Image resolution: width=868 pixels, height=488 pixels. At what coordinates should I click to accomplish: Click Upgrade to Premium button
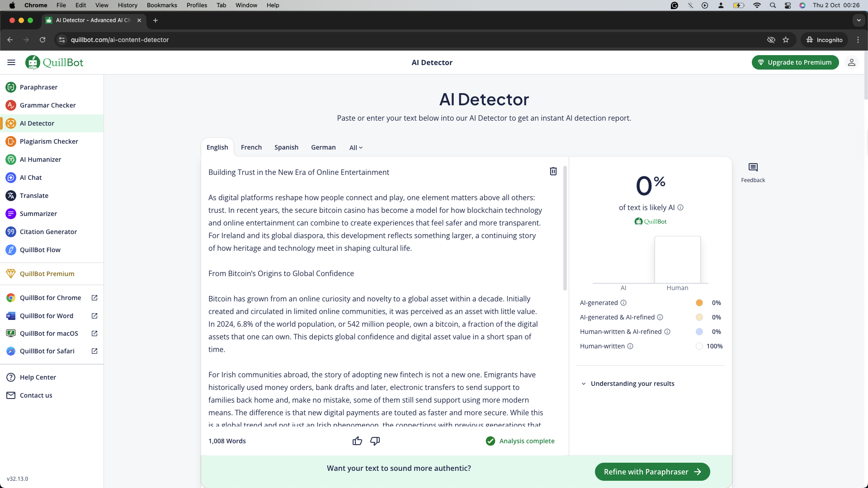click(795, 62)
